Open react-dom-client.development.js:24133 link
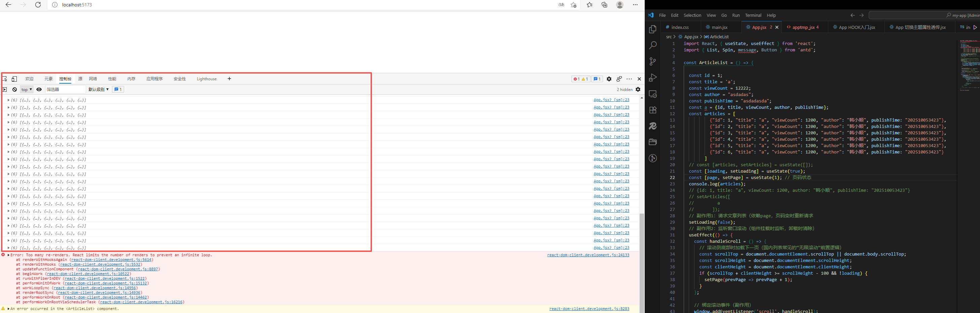This screenshot has height=313, width=980. tap(588, 255)
